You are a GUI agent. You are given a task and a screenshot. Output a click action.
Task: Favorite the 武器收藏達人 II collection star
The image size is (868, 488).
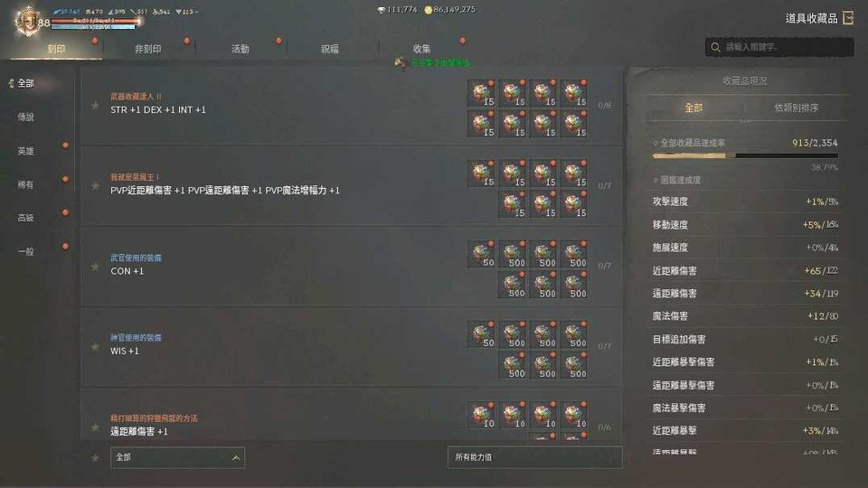[95, 105]
